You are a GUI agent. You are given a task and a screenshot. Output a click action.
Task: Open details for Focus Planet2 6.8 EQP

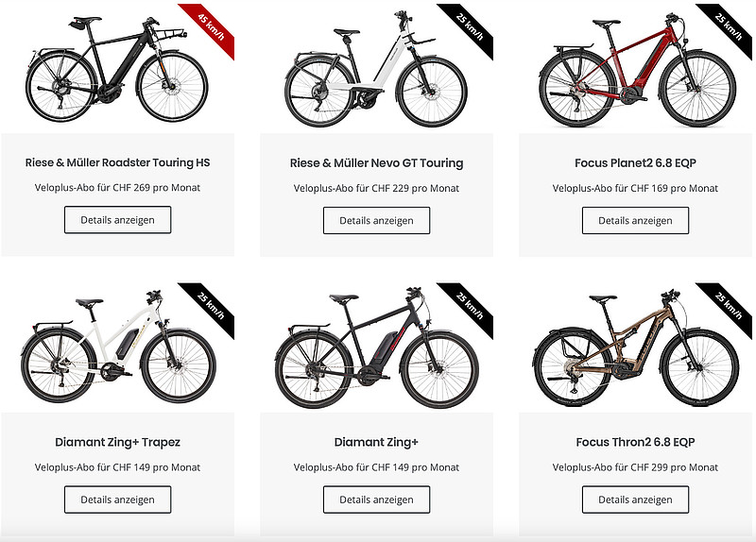pyautogui.click(x=635, y=220)
